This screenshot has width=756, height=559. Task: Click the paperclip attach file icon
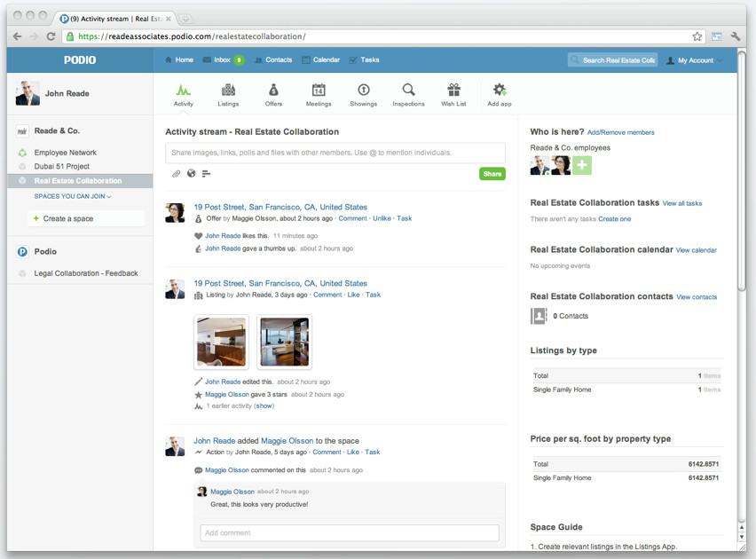[x=176, y=174]
